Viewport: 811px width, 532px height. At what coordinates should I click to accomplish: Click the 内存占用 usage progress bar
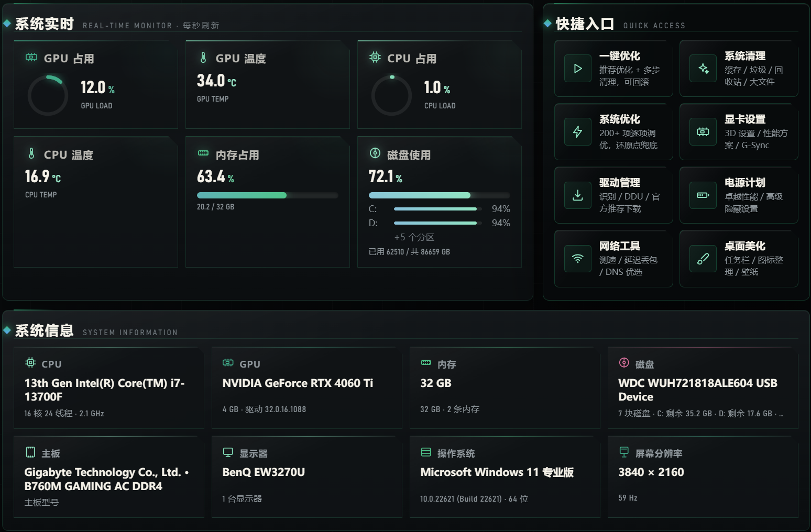click(x=268, y=195)
